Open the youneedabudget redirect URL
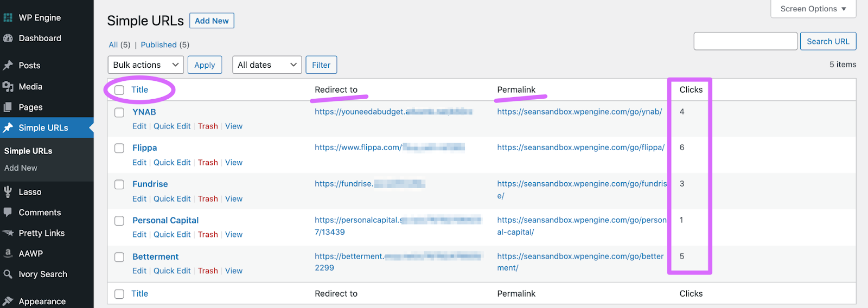 coord(393,112)
